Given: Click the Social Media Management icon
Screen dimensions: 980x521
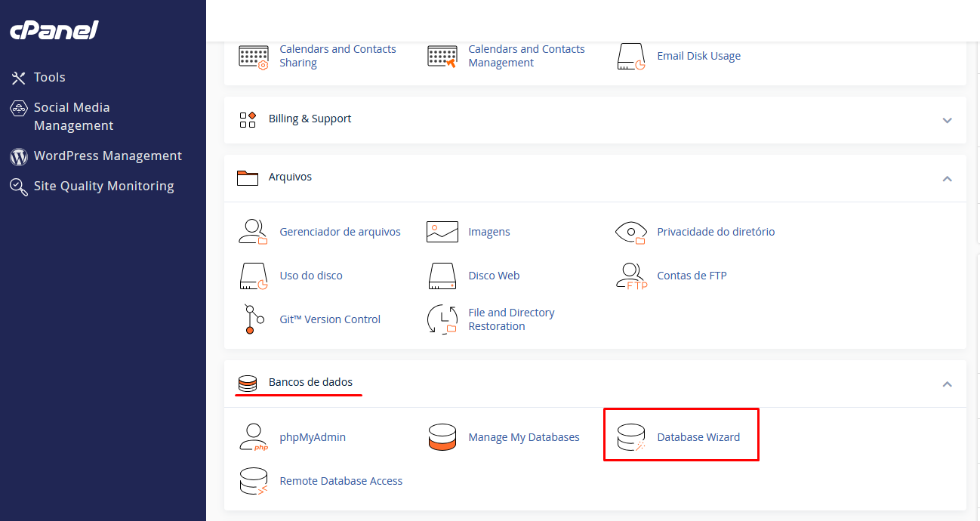Looking at the screenshot, I should pos(19,108).
